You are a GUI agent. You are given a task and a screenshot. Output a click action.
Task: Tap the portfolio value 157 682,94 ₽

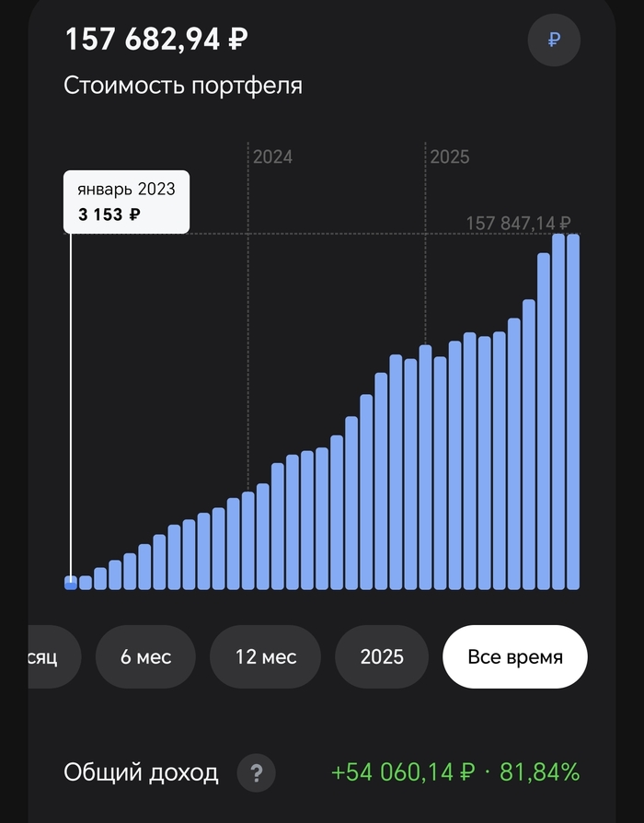coord(156,40)
